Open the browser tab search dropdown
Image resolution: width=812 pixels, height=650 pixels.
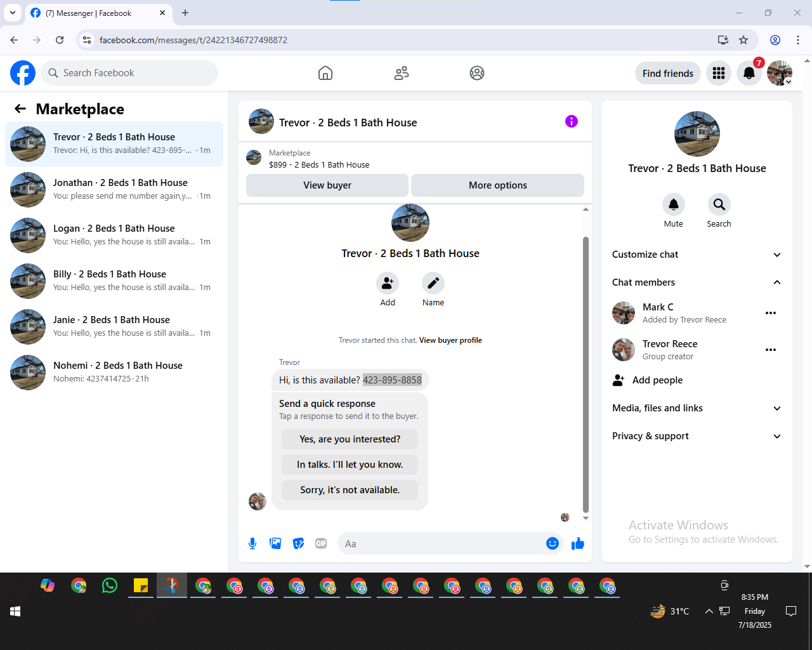[13, 13]
